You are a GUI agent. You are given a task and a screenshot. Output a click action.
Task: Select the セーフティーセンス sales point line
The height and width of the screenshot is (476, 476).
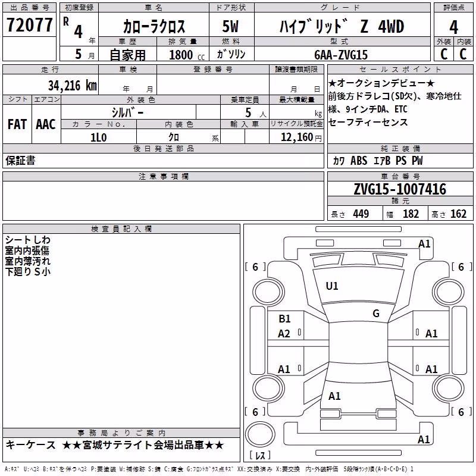[x=368, y=123]
